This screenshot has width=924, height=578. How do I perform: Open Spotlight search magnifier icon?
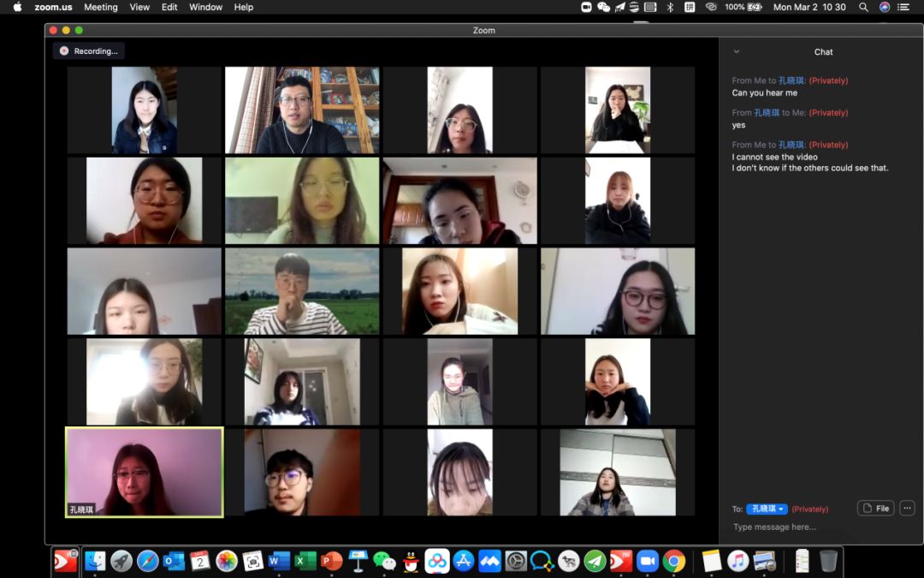point(863,7)
